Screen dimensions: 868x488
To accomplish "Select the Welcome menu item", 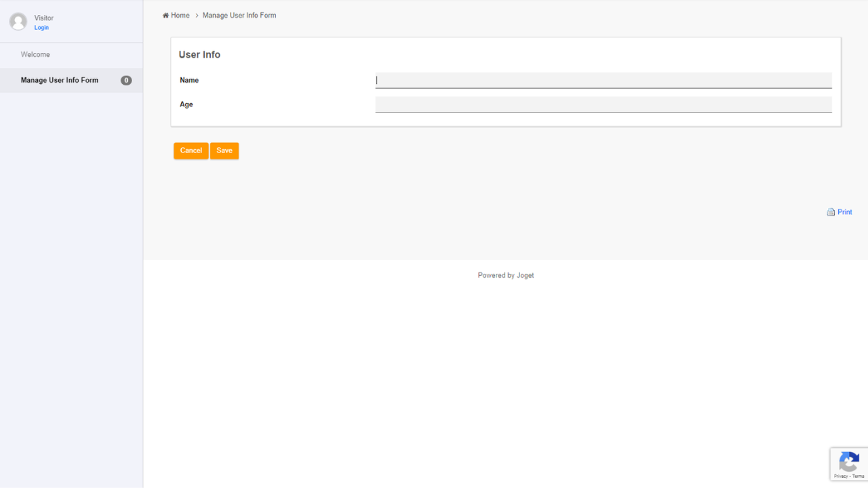I will (35, 54).
